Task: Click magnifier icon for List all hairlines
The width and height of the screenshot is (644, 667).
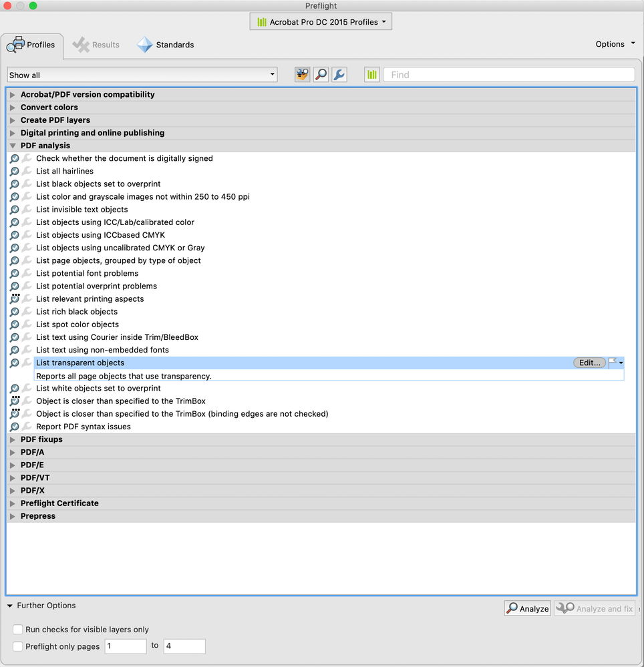Action: pos(15,171)
